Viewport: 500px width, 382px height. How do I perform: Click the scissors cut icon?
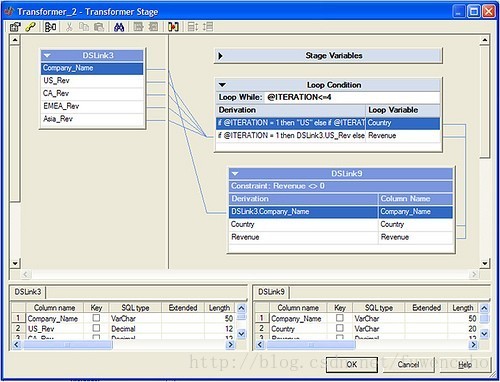point(69,27)
